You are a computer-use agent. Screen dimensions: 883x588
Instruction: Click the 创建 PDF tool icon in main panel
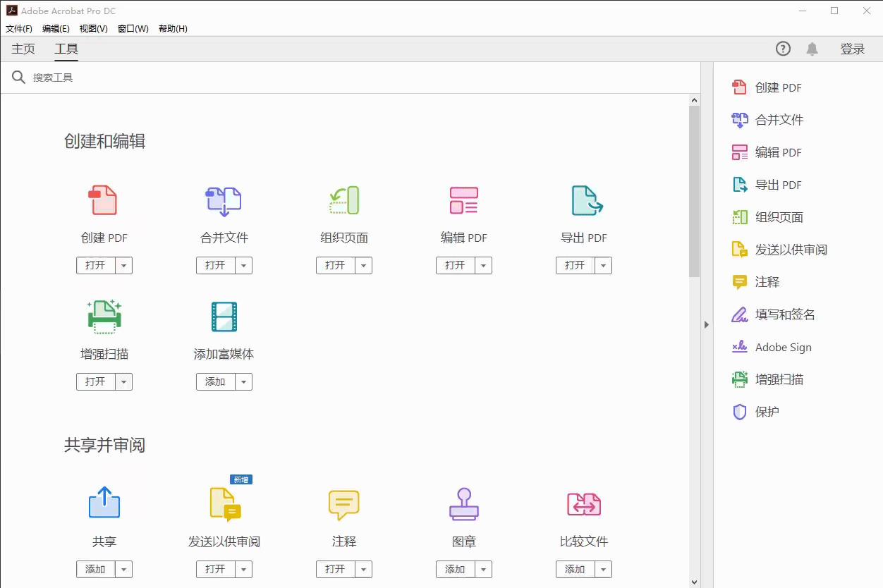pos(103,201)
